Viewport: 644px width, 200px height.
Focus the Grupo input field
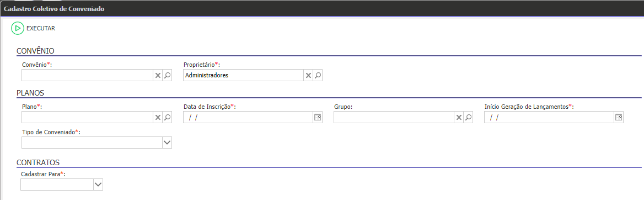pyautogui.click(x=394, y=117)
